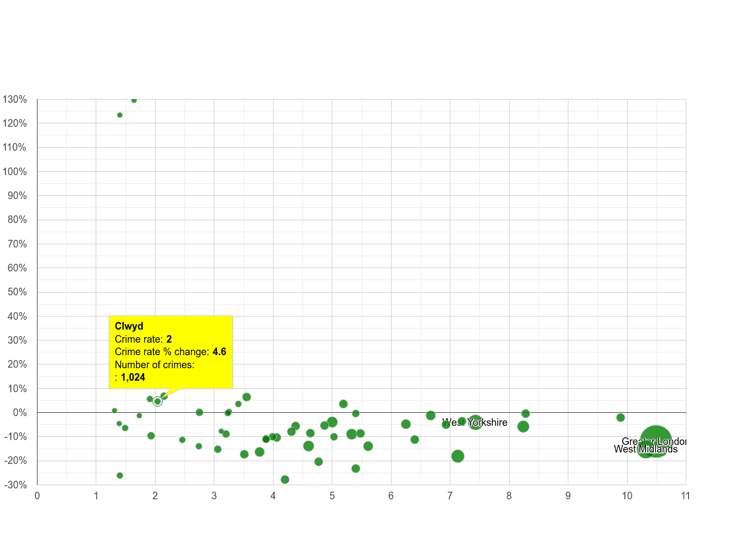
Task: Click the bubble near rate 1.4, -26%
Action: coord(120,475)
